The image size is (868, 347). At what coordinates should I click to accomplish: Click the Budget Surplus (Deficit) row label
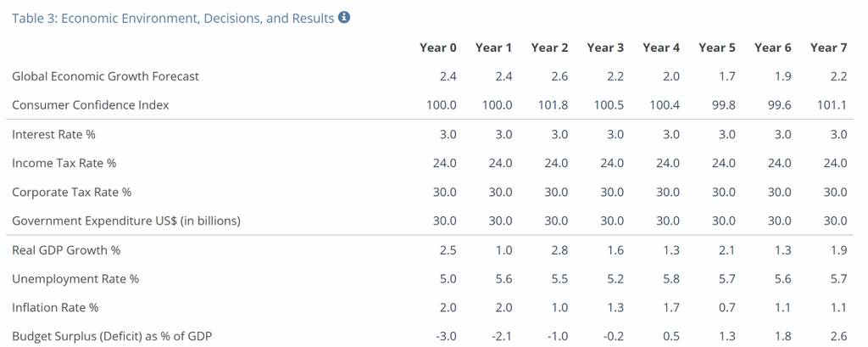pyautogui.click(x=112, y=337)
